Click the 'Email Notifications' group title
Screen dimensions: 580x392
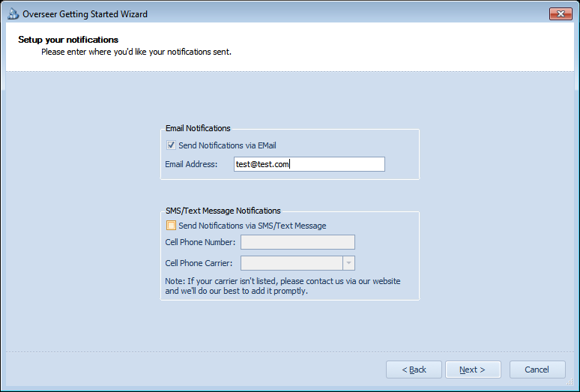198,128
